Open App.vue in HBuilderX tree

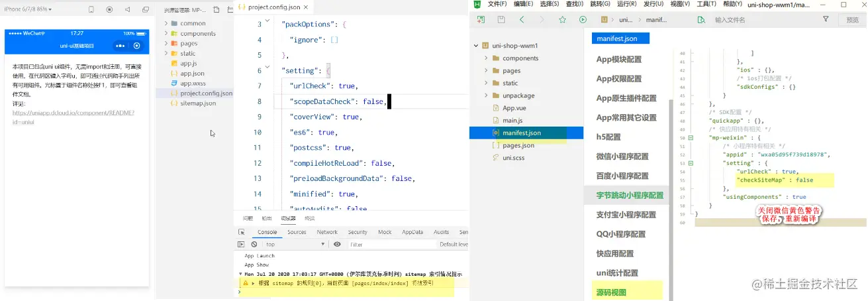click(x=514, y=107)
